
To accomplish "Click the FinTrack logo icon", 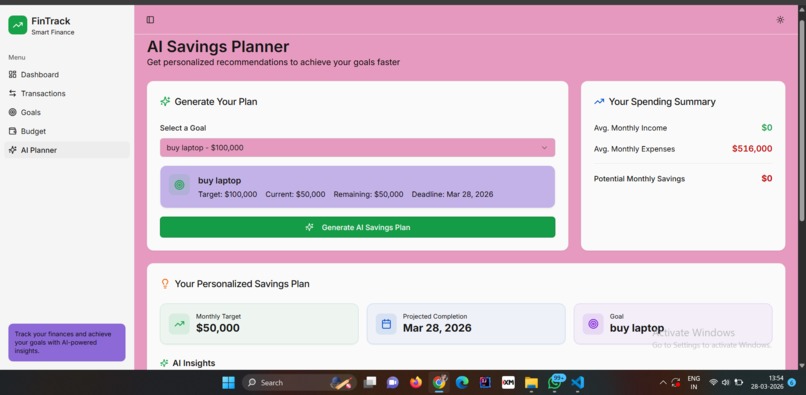I will [x=17, y=25].
